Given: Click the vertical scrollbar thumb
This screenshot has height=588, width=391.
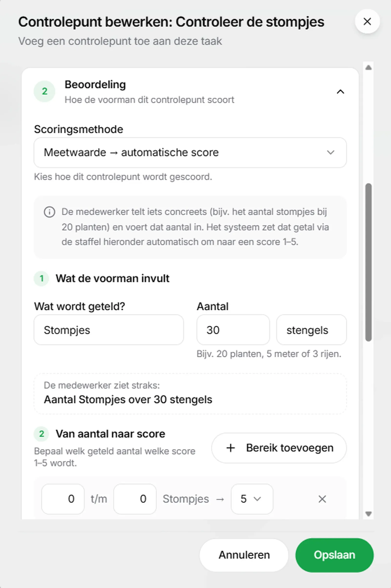Looking at the screenshot, I should coord(368,262).
